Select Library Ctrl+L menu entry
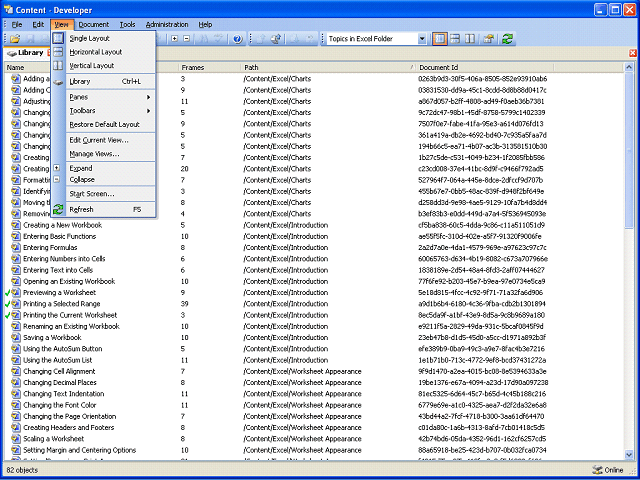640x480 pixels. pos(103,81)
